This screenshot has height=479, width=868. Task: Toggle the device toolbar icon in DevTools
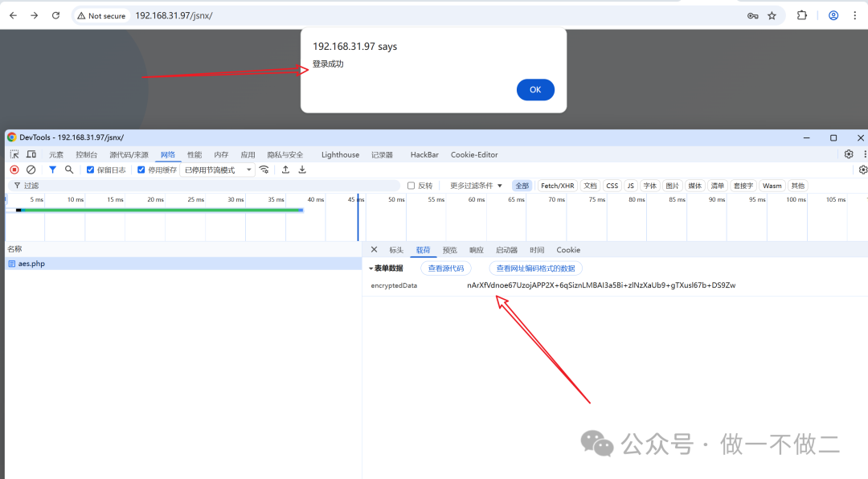(31, 154)
